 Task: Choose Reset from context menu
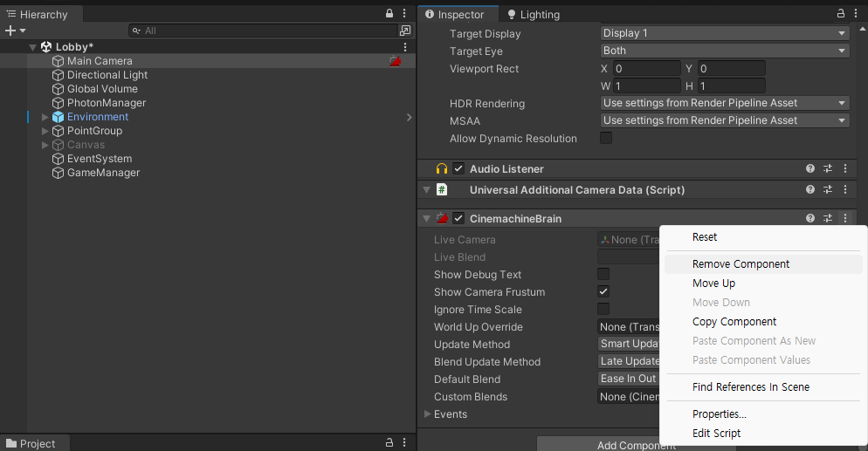pos(763,237)
